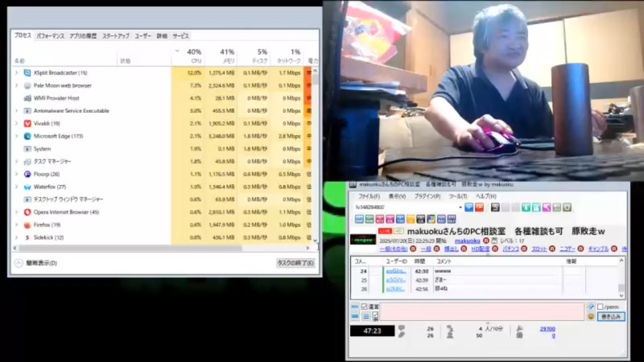This screenshot has width=644, height=362.
Task: Click the first green T toolbar icon
Action: point(526,207)
